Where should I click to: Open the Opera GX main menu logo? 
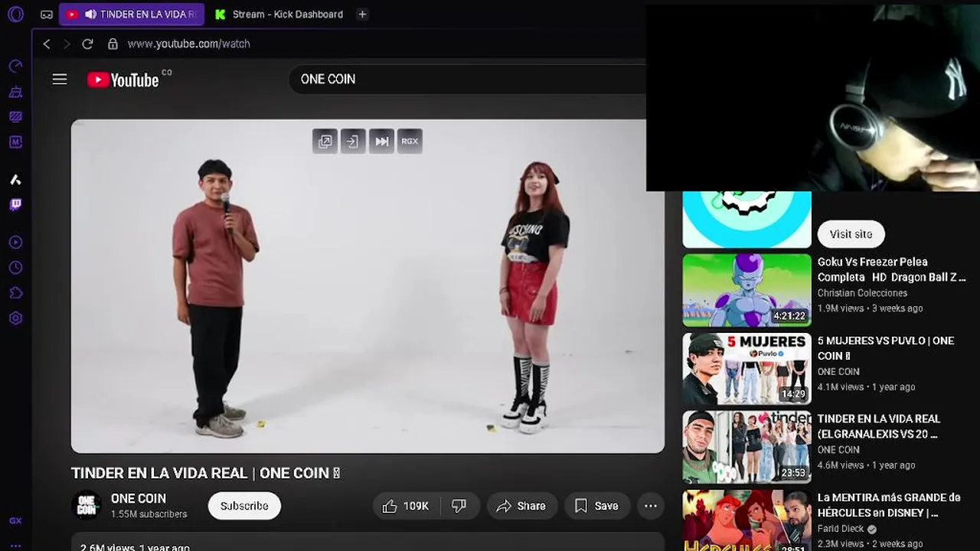[15, 15]
